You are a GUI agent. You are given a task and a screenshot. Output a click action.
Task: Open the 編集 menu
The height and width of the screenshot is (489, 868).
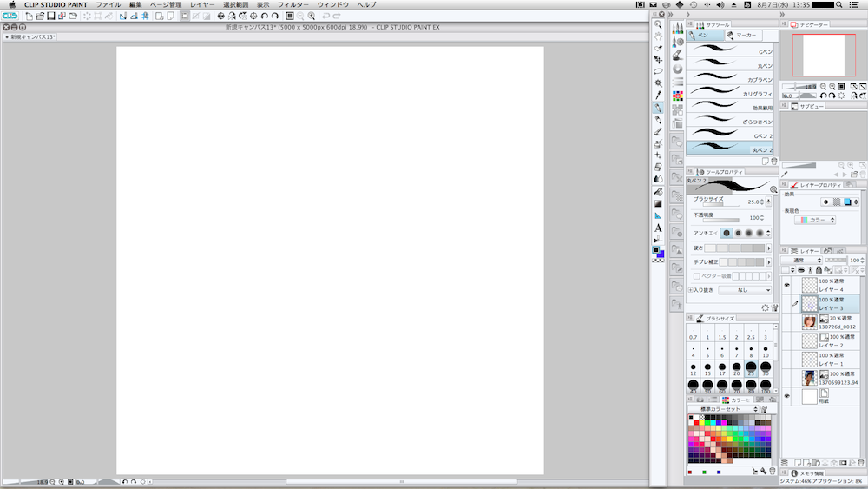tap(135, 4)
